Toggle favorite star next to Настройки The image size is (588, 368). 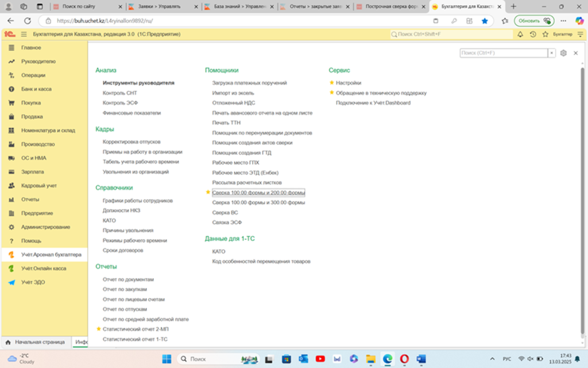tap(332, 83)
